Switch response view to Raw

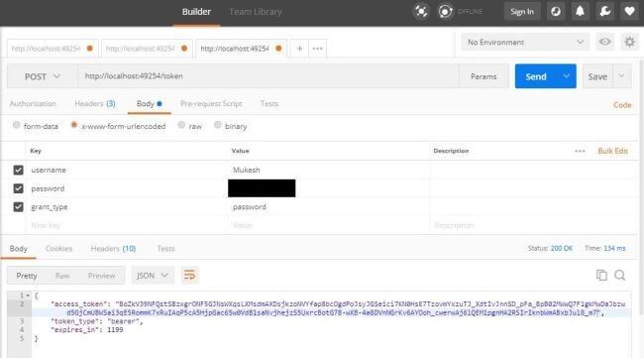click(x=62, y=276)
